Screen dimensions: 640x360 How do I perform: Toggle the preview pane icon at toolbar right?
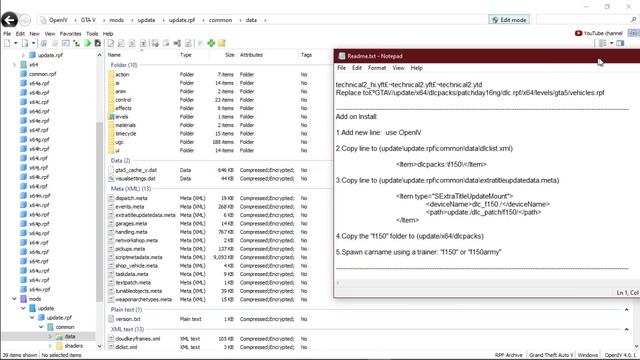tap(620, 43)
